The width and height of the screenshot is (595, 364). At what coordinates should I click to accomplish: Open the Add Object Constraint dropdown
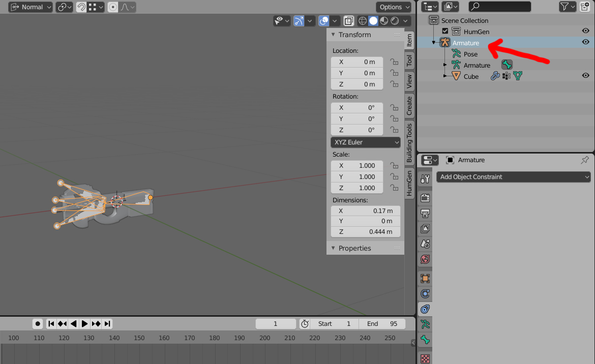pyautogui.click(x=513, y=177)
